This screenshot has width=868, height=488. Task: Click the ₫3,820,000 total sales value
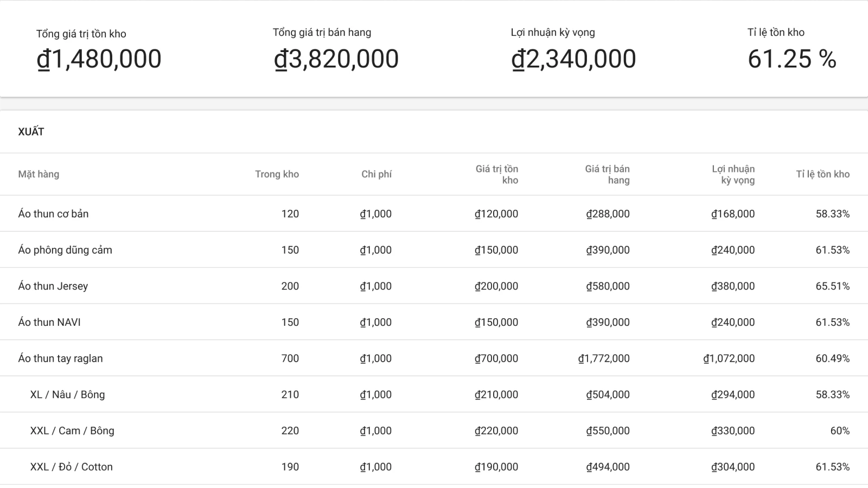coord(336,59)
